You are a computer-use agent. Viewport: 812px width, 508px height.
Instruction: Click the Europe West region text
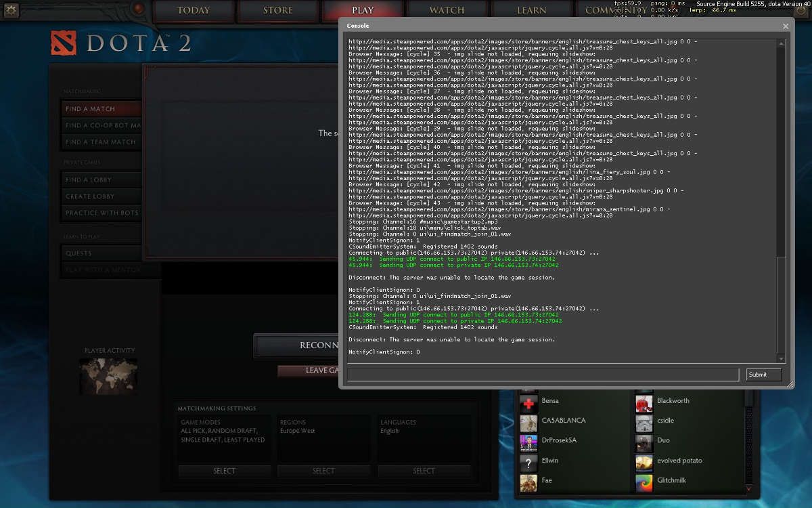[x=298, y=431]
